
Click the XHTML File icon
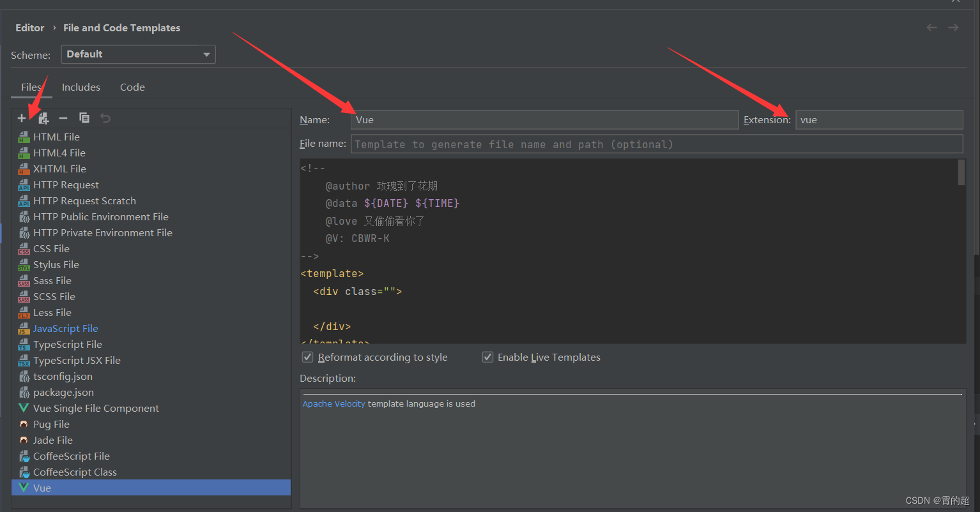[x=24, y=169]
